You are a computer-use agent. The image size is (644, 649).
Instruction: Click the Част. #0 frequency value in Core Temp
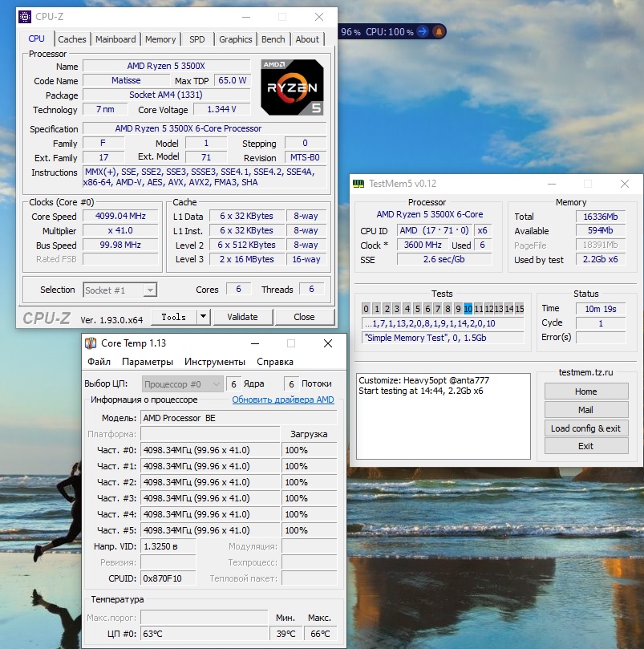click(210, 450)
